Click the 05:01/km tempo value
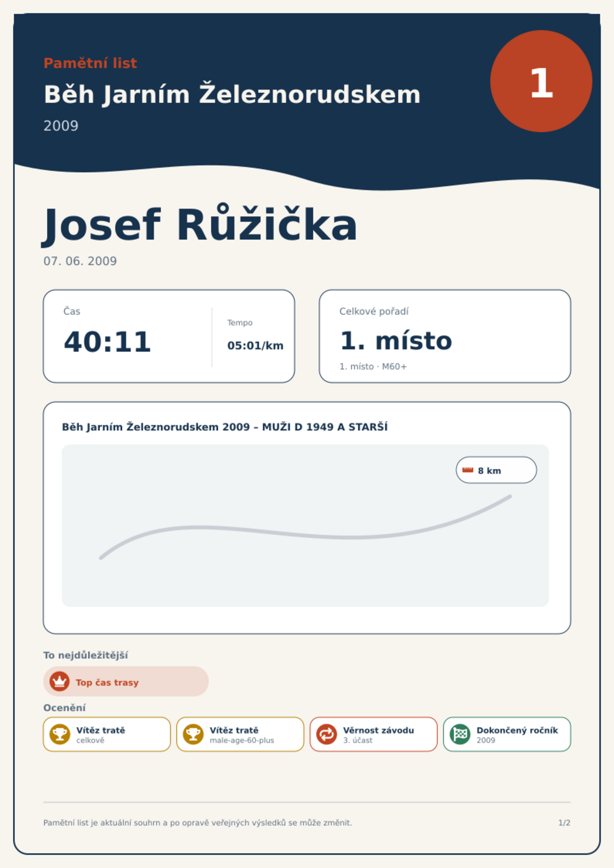 pos(255,345)
